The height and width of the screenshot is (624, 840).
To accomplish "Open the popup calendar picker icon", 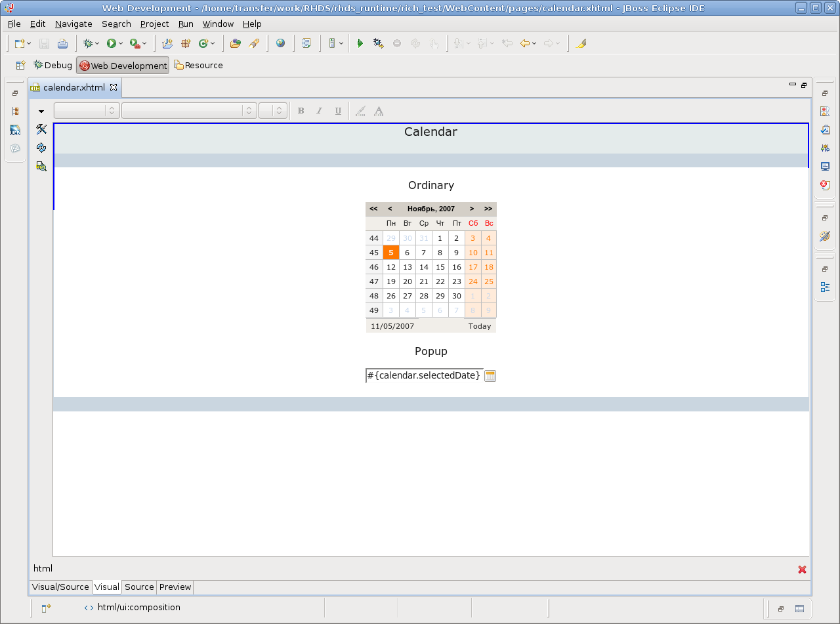I will (x=490, y=376).
